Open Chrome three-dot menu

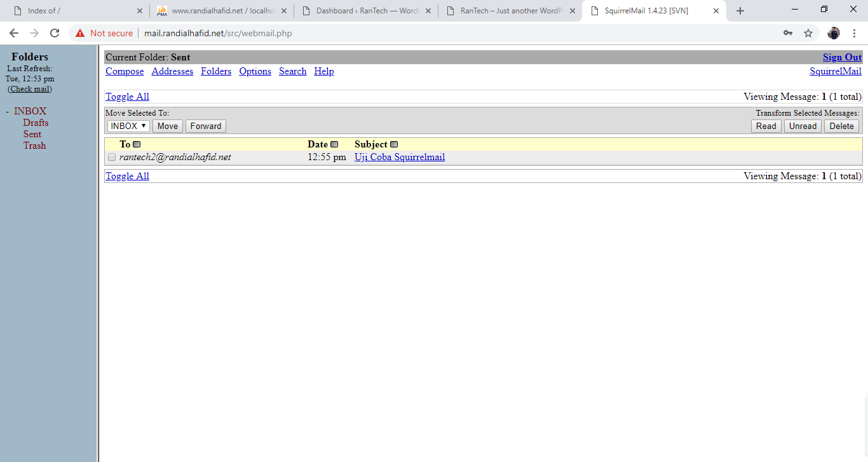click(x=854, y=33)
